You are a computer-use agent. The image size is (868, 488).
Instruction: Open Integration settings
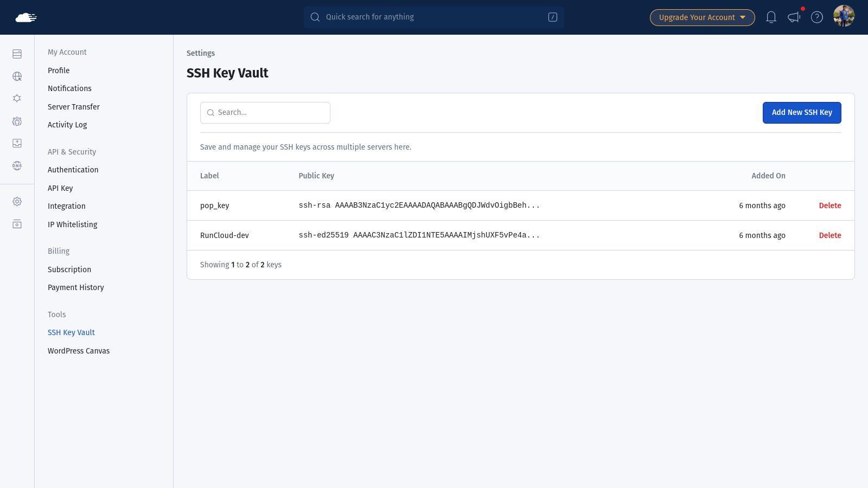click(67, 206)
